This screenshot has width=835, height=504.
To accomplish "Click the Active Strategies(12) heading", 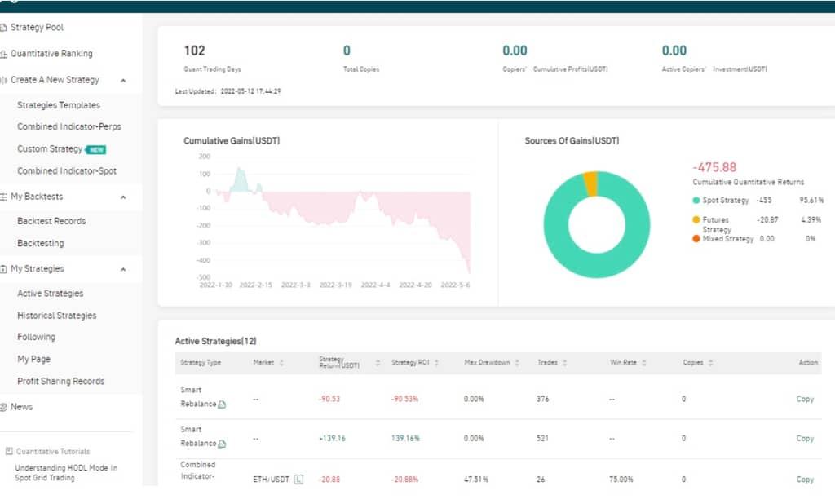I will coord(215,341).
